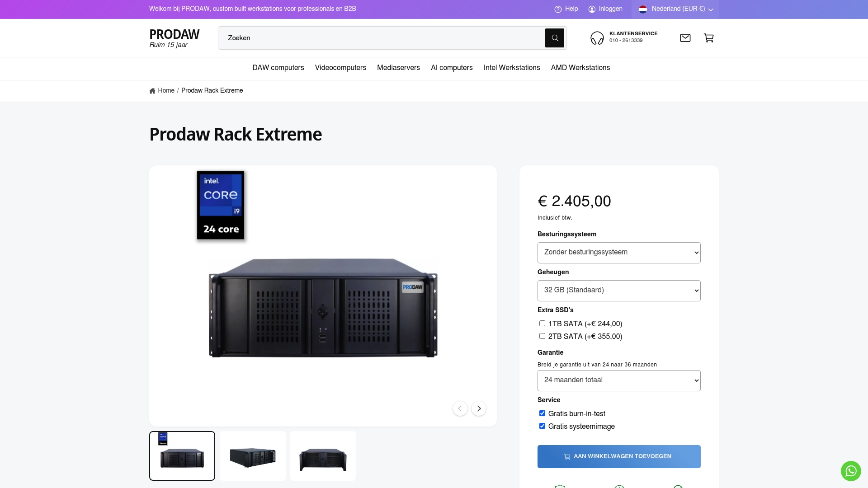Click the Home breadcrumb house icon
This screenshot has width=868, height=488.
(152, 91)
